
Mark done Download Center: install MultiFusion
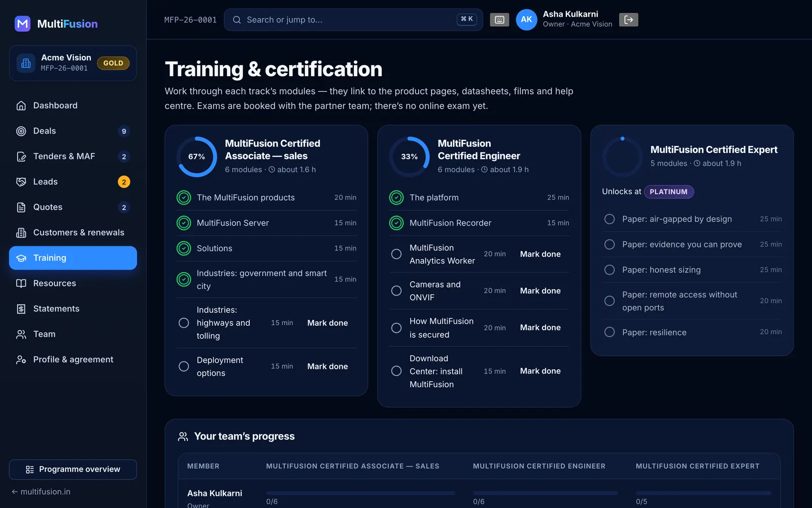click(540, 371)
